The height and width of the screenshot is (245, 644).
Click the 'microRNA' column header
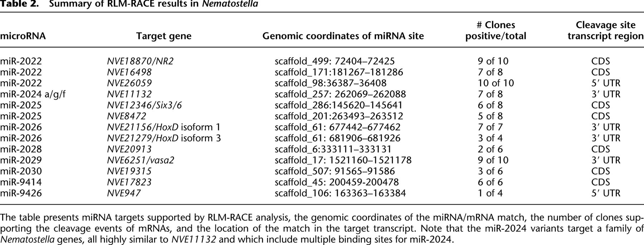23,36
